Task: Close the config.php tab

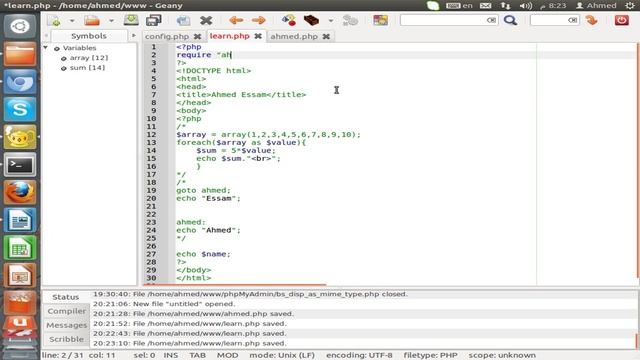Action: (198, 36)
